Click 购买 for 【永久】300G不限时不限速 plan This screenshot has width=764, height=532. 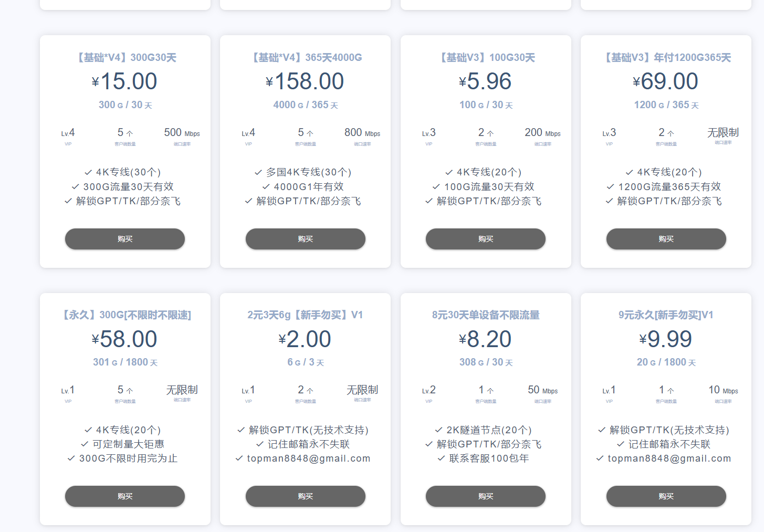[125, 496]
